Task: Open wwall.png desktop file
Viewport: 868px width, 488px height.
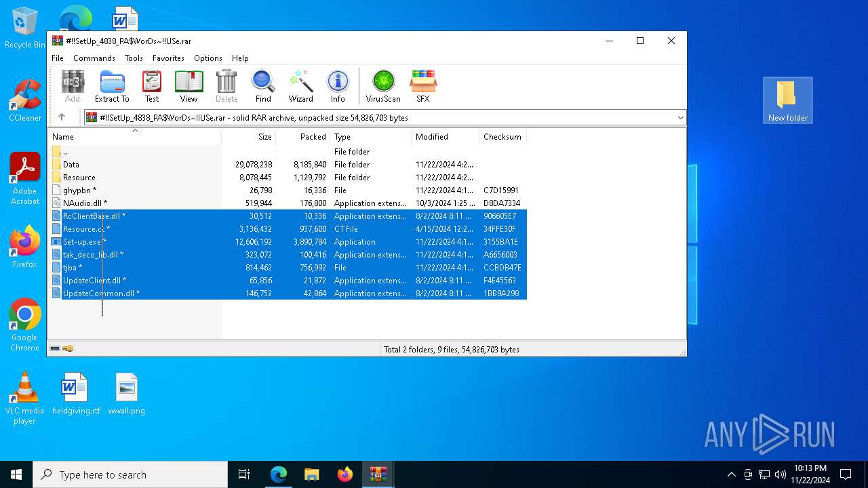Action: (x=127, y=394)
